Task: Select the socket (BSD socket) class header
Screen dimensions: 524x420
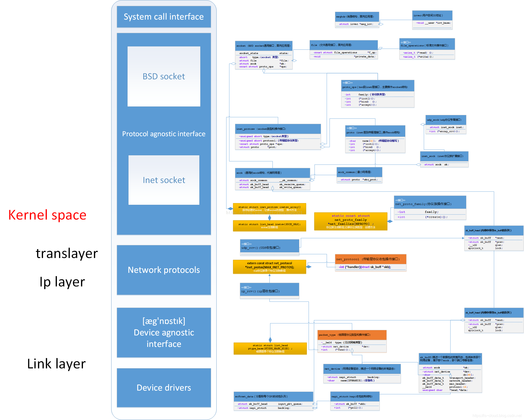Action: (x=264, y=46)
